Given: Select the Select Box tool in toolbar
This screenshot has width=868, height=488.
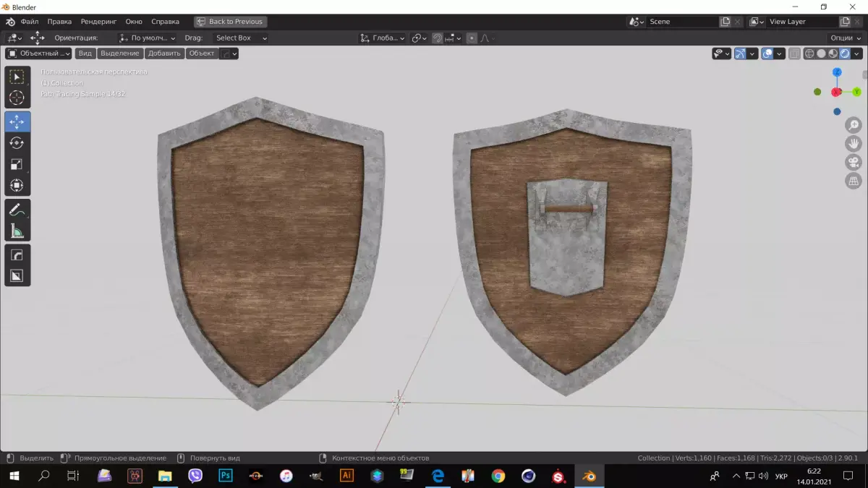Looking at the screenshot, I should 17,77.
